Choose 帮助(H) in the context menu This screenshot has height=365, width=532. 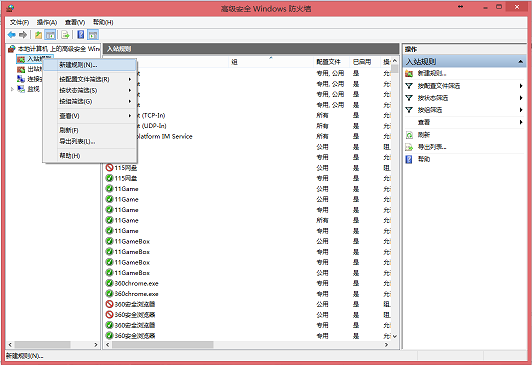[x=90, y=156]
